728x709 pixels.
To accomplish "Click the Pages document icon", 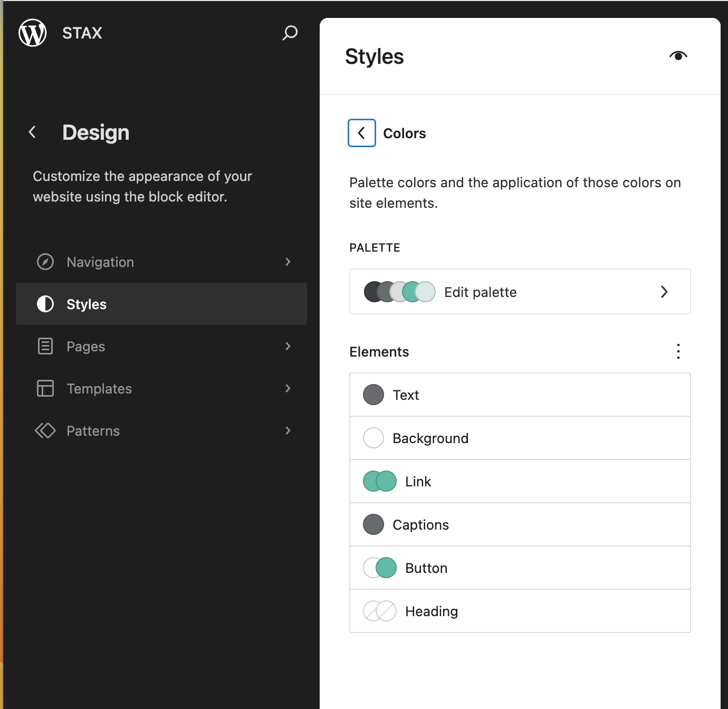I will pos(45,346).
